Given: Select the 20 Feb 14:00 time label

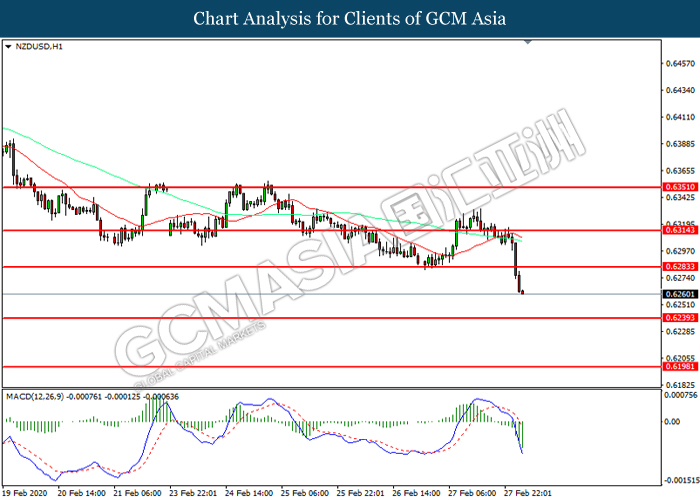Looking at the screenshot, I should pos(82,493).
